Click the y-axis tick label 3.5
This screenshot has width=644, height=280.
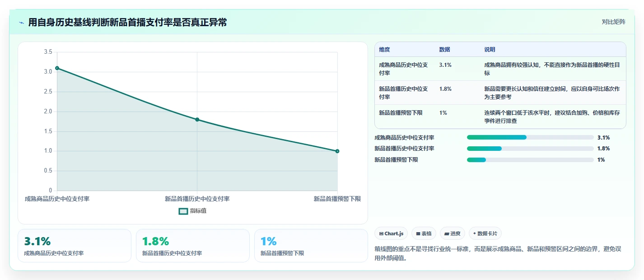coord(48,52)
